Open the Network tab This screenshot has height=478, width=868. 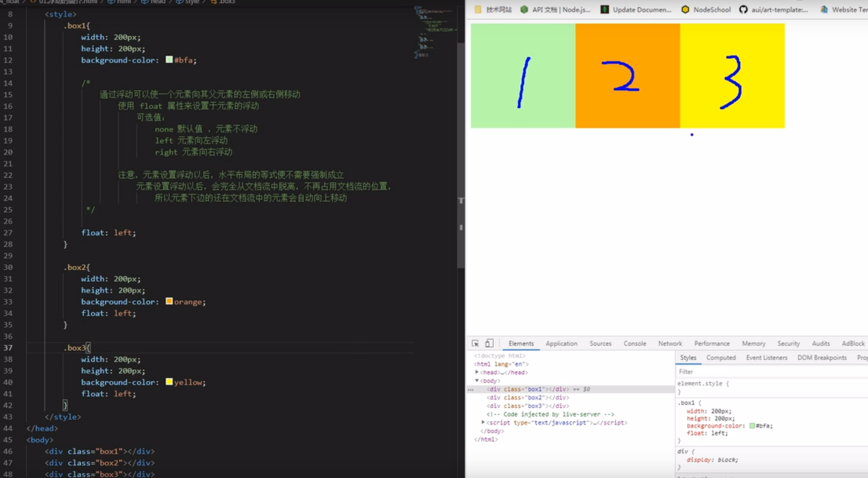coord(670,344)
